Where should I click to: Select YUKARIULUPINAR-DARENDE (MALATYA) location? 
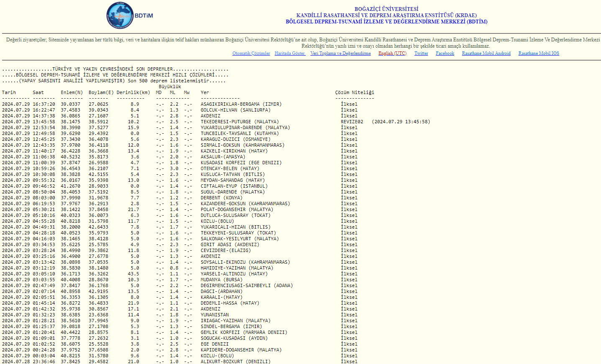[x=245, y=128]
